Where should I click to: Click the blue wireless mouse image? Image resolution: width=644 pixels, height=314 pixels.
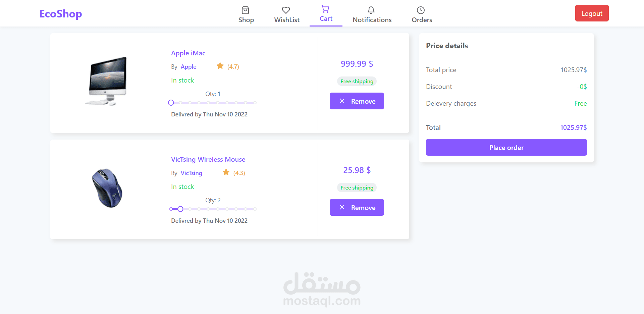pyautogui.click(x=107, y=188)
